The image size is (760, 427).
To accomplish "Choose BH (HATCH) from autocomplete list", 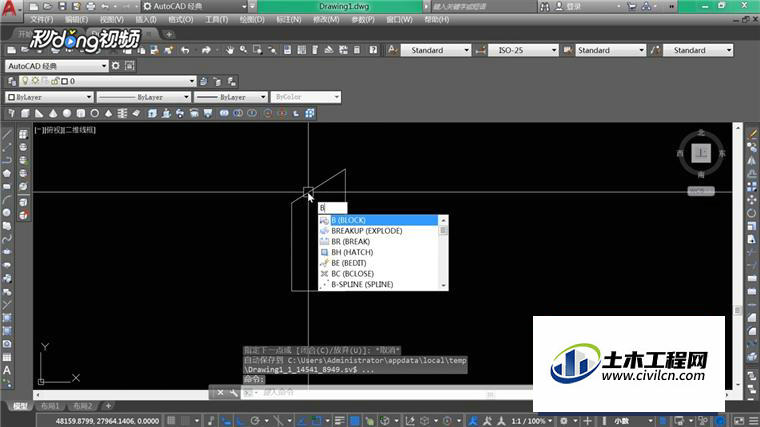I will [x=379, y=252].
